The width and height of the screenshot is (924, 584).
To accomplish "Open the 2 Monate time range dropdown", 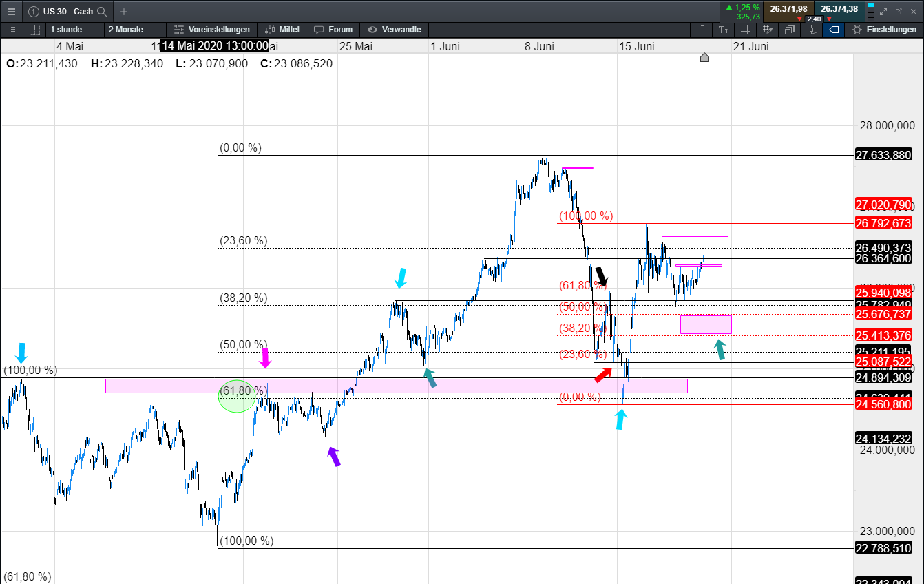I will point(135,30).
